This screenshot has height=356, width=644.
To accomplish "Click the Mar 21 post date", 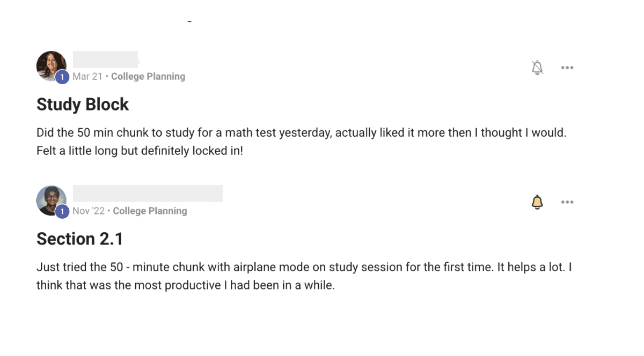I will (87, 77).
